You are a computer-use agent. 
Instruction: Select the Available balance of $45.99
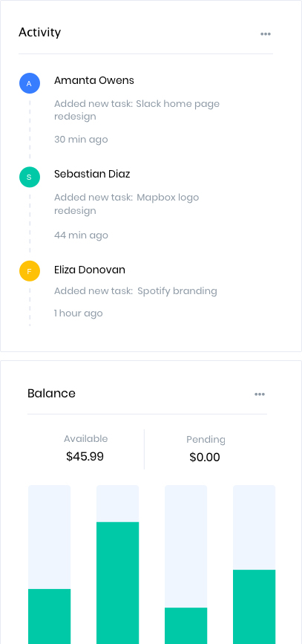point(85,456)
